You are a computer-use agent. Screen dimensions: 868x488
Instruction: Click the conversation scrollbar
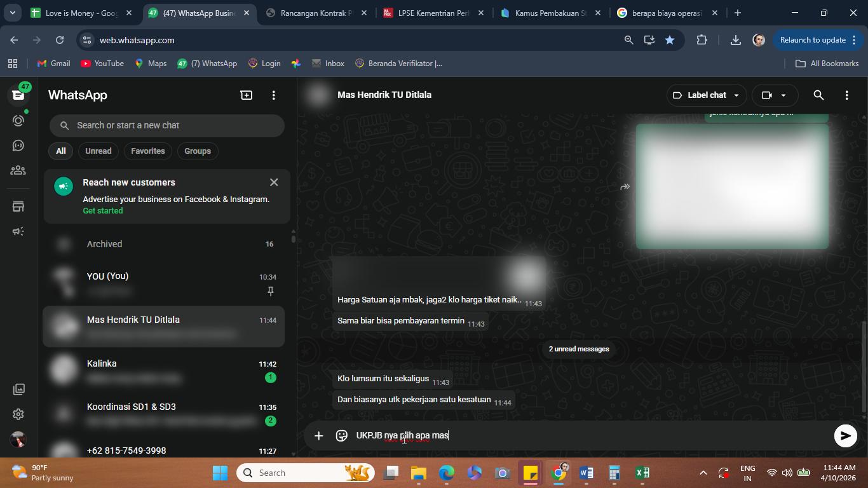tap(864, 367)
